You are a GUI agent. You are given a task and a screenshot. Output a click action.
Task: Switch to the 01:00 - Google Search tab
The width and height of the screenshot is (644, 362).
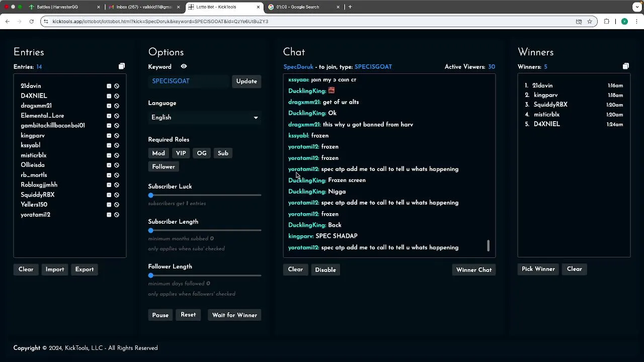pyautogui.click(x=304, y=7)
